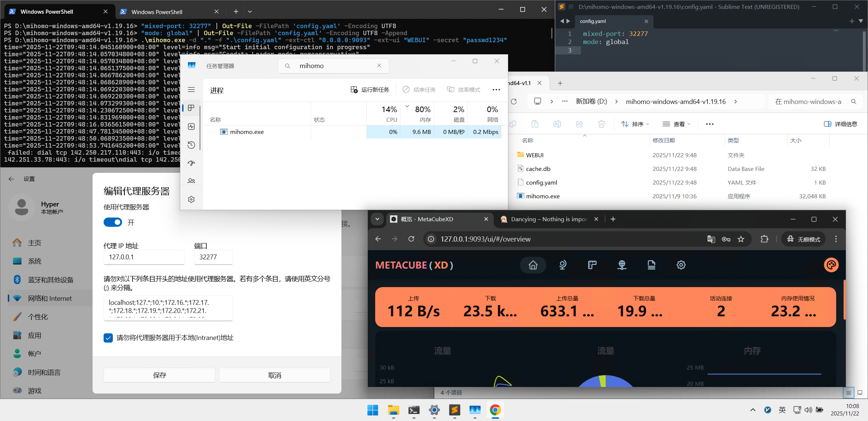Toggle off the 使用代理服务器 switch
868x421 pixels.
pos(113,222)
